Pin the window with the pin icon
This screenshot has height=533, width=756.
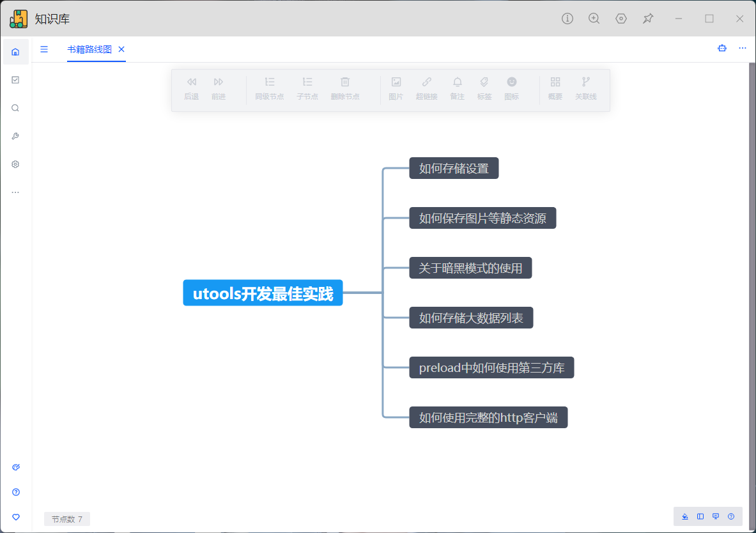coord(648,19)
